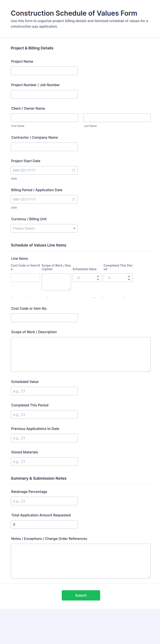Select the Project Number / Job Number field
Screen dimensions: 160x644
[44, 94]
